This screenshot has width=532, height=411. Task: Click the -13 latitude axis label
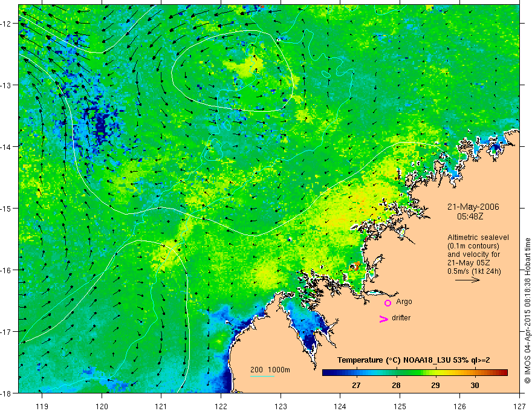pos(7,85)
